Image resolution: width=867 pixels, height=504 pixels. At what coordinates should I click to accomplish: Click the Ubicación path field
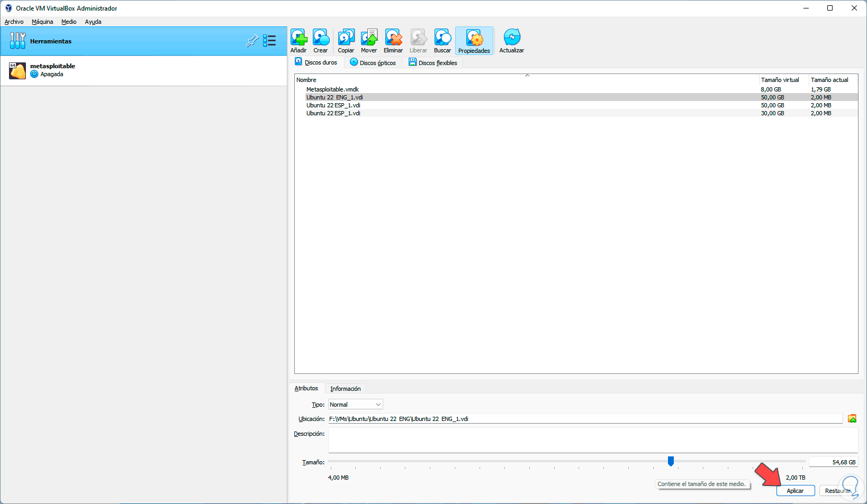[x=585, y=419]
